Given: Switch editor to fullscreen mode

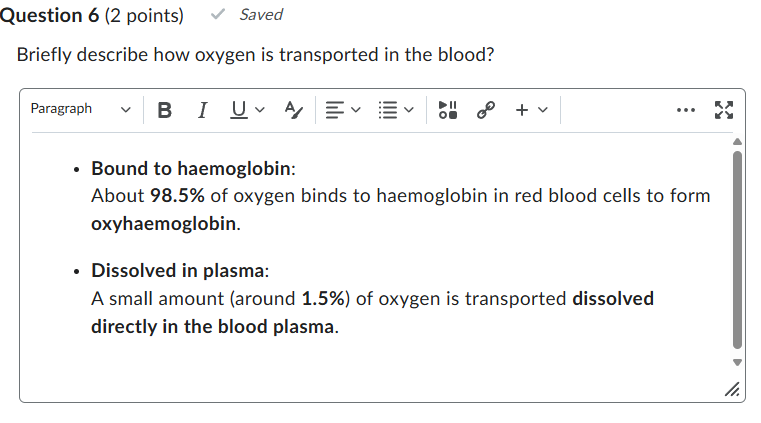Looking at the screenshot, I should (724, 110).
